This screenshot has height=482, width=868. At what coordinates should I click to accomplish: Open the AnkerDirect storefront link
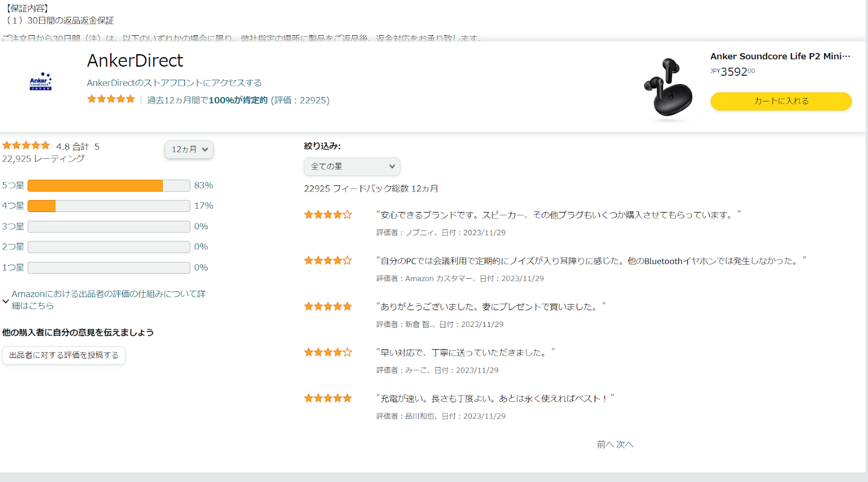pyautogui.click(x=174, y=83)
